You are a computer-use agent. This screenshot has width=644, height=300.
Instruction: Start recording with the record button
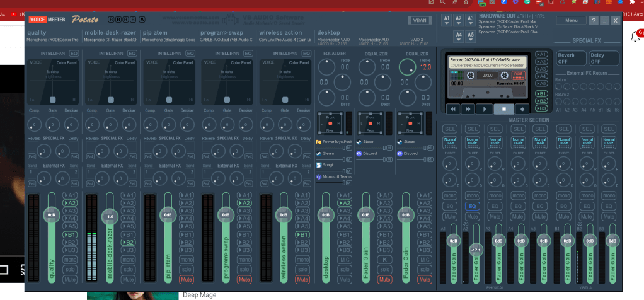(522, 109)
